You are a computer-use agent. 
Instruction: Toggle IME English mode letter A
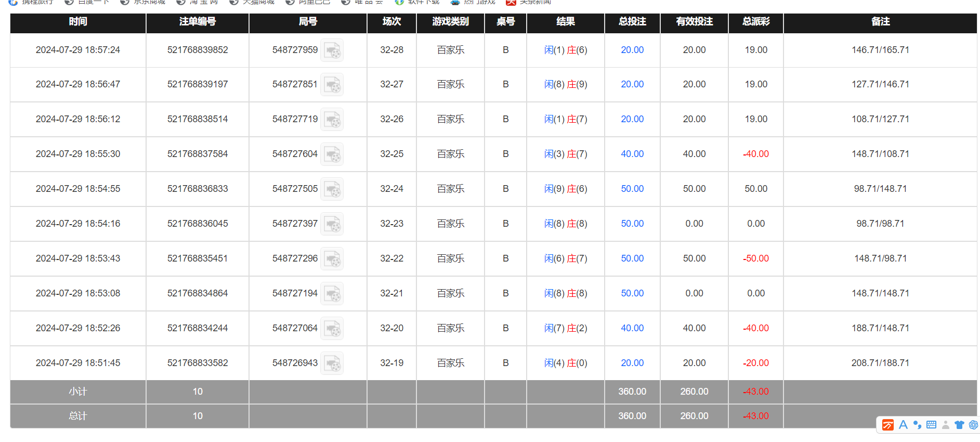pyautogui.click(x=903, y=425)
